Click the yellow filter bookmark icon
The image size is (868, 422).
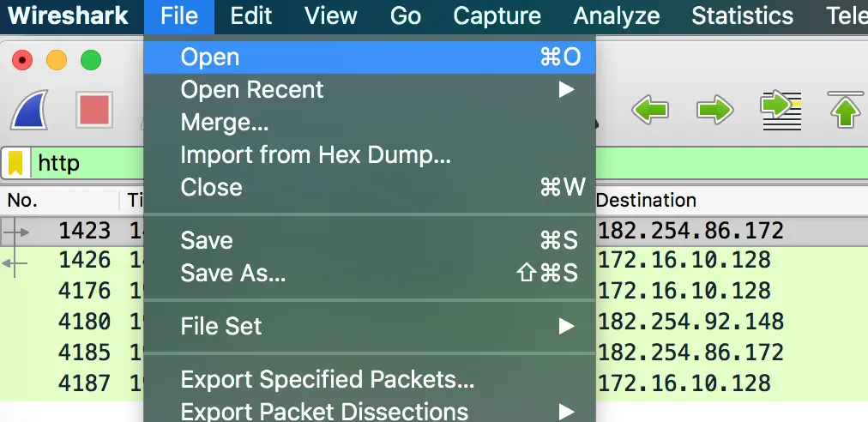[15, 163]
